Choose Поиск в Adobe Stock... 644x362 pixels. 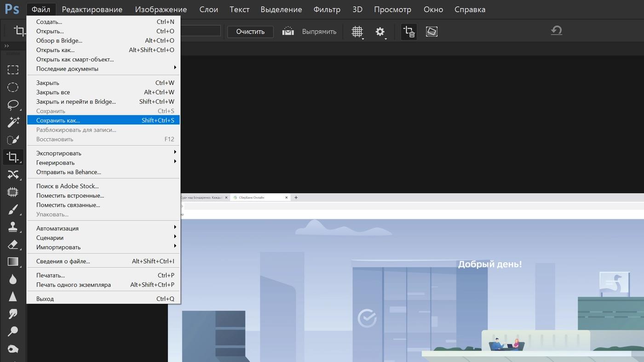tap(103, 186)
